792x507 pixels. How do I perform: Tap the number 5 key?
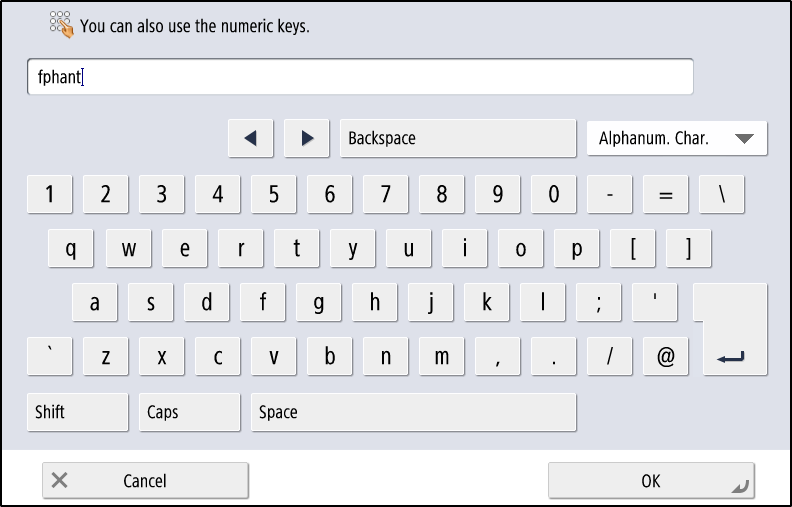pyautogui.click(x=273, y=194)
